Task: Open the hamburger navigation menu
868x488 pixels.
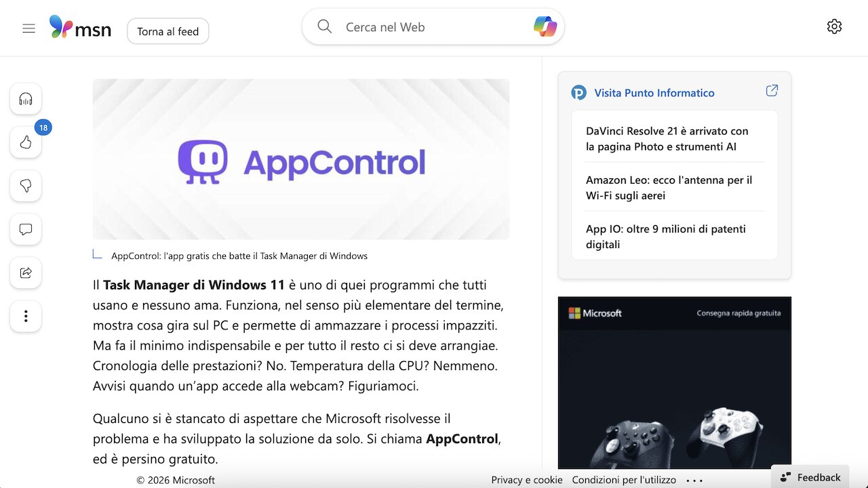Action: click(28, 28)
